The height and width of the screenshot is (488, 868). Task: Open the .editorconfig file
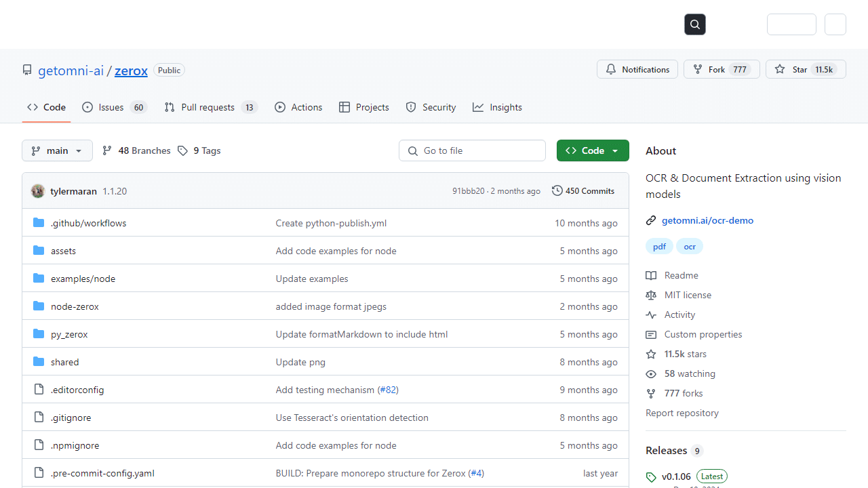coord(77,390)
